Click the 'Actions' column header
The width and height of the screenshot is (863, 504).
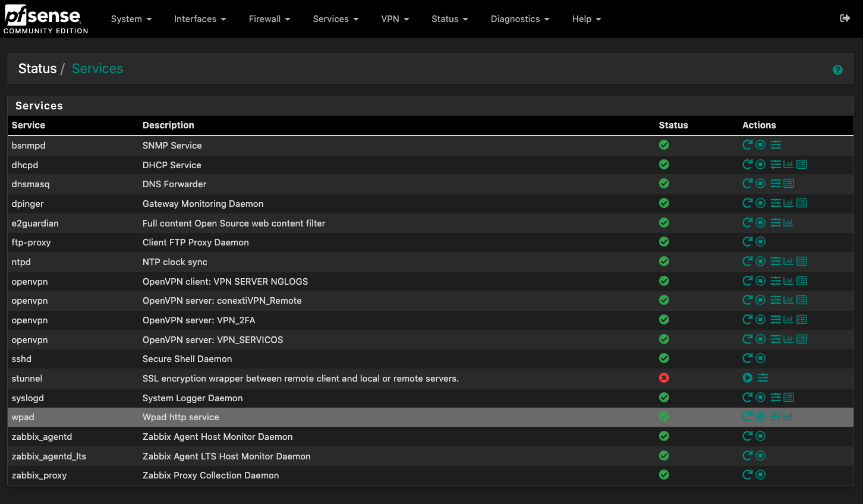[x=759, y=125]
